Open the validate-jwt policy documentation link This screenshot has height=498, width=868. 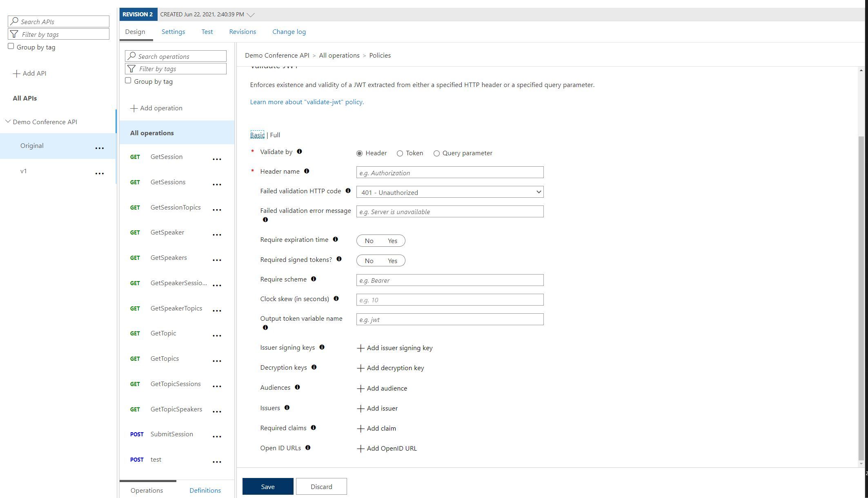click(307, 102)
